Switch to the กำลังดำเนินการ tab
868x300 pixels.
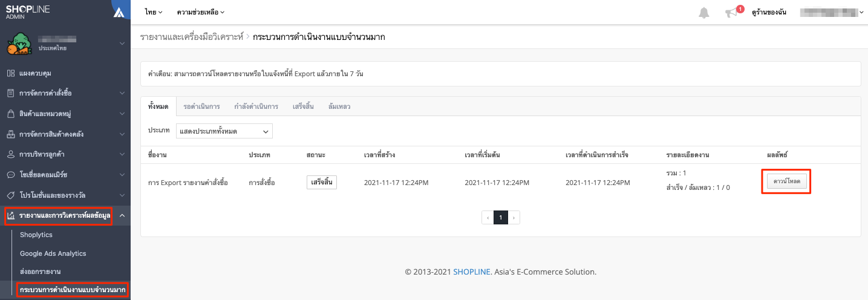(256, 106)
